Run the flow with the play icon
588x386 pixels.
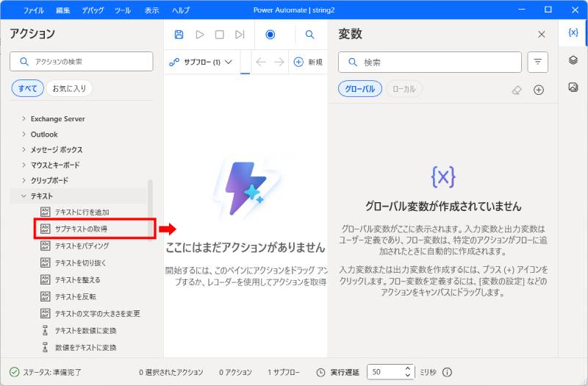point(199,35)
